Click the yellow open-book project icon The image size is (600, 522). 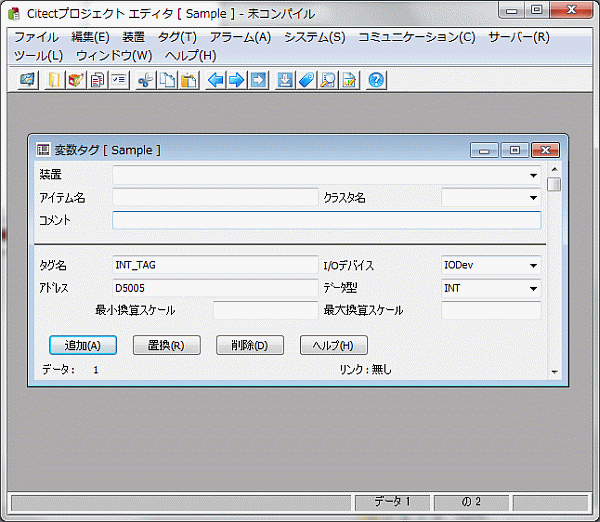coord(54,80)
